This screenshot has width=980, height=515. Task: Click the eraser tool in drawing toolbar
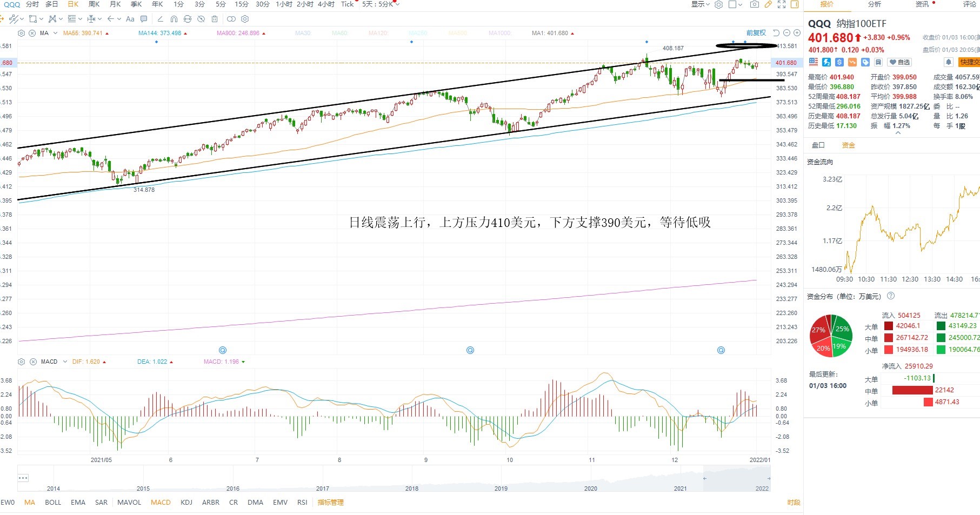point(160,19)
